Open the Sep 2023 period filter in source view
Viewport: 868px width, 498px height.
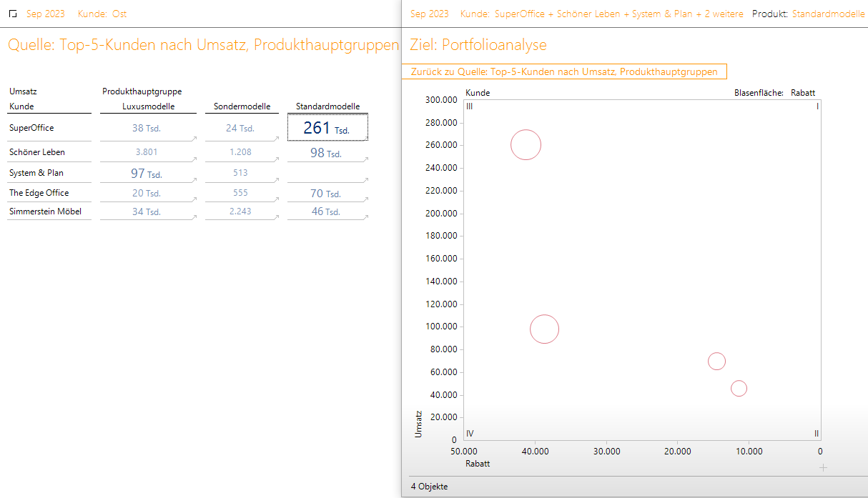[x=45, y=14]
